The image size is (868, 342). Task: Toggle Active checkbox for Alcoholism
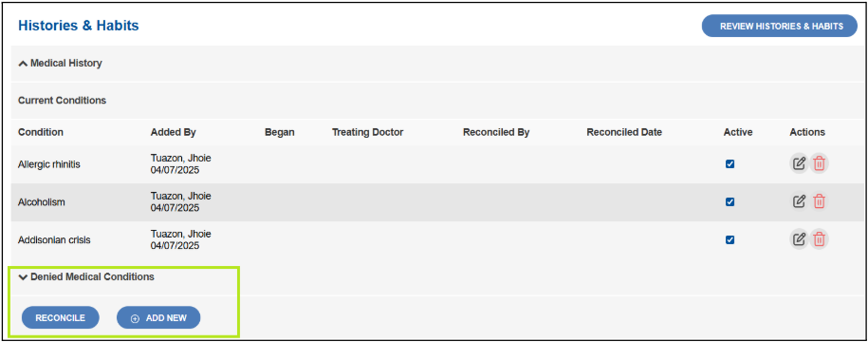point(729,201)
